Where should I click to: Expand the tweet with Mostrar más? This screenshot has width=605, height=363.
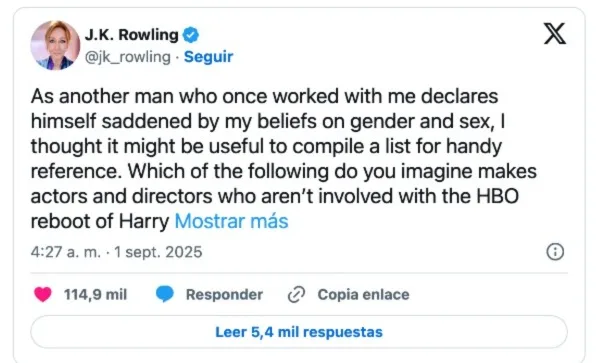(232, 221)
